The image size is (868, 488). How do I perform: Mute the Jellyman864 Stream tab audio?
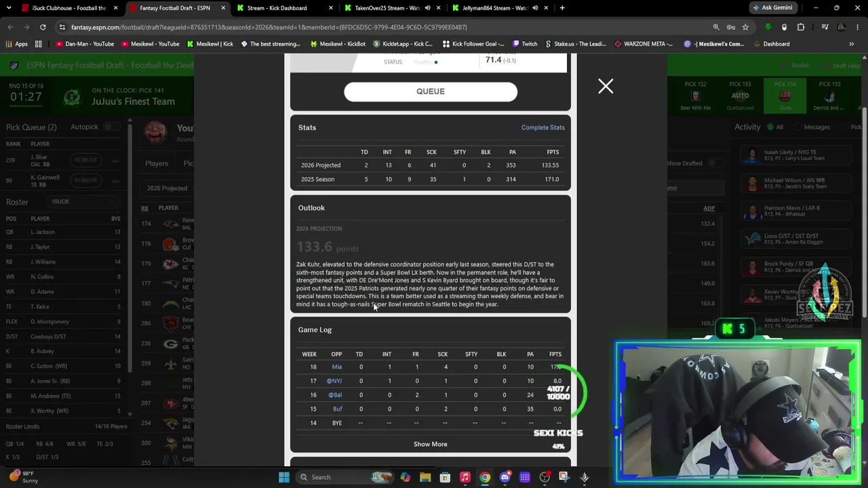click(x=535, y=8)
